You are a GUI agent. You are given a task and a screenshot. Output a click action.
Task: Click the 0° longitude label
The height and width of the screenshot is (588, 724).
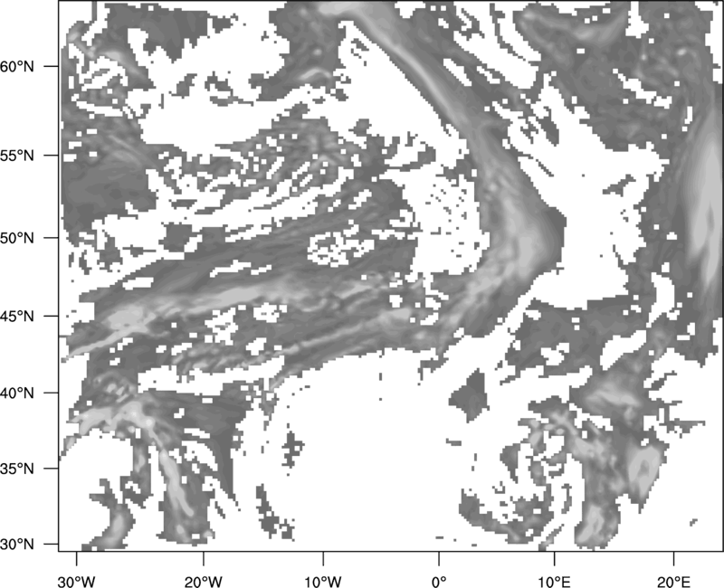point(439,582)
